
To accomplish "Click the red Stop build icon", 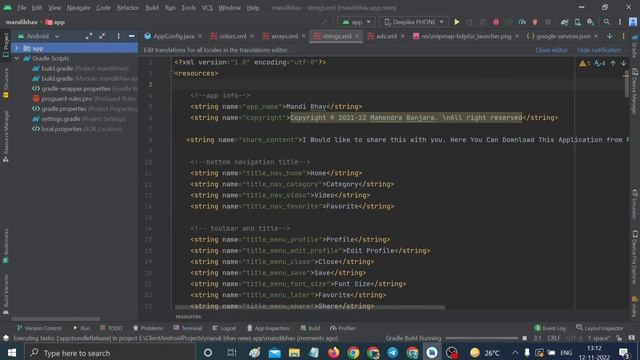I will click(496, 22).
